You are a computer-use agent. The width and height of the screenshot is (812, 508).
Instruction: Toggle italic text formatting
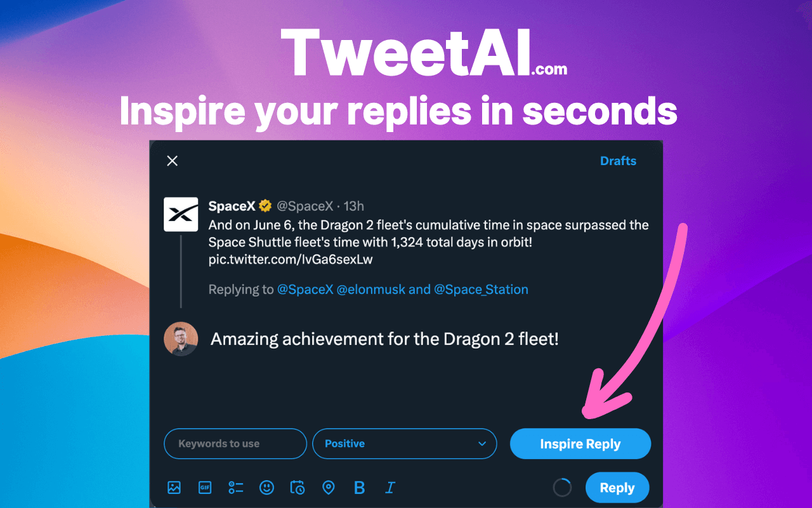pyautogui.click(x=390, y=487)
